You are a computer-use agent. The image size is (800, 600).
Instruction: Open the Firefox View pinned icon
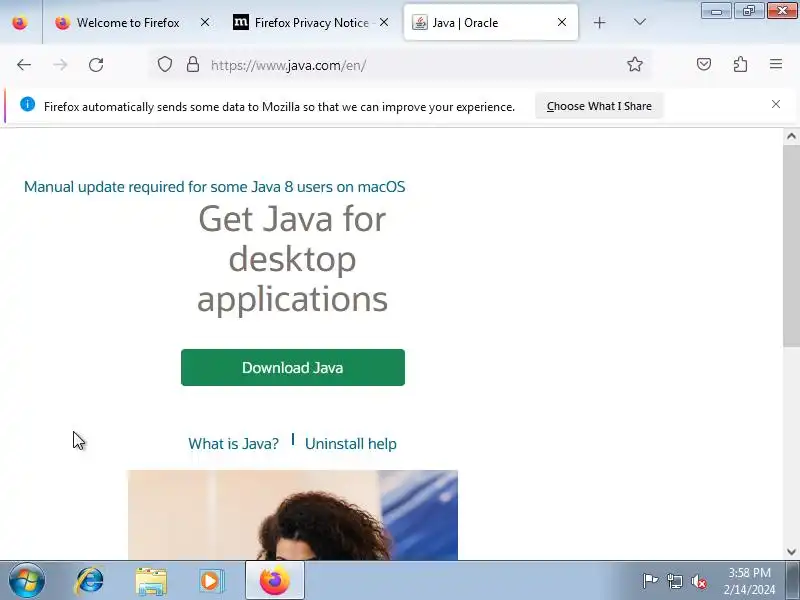click(20, 22)
